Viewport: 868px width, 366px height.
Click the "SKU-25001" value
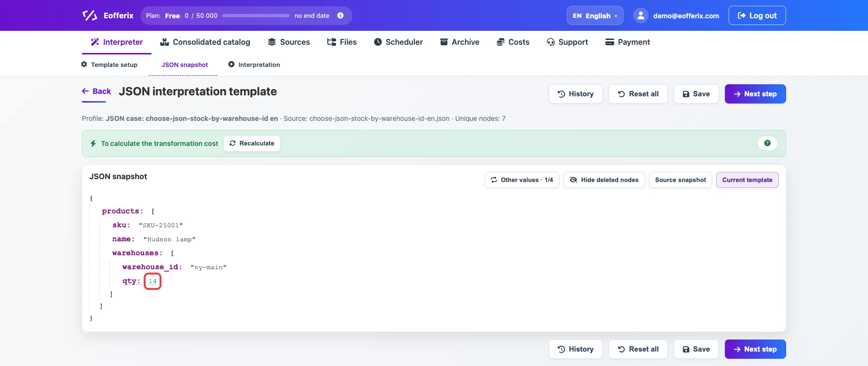pos(161,225)
